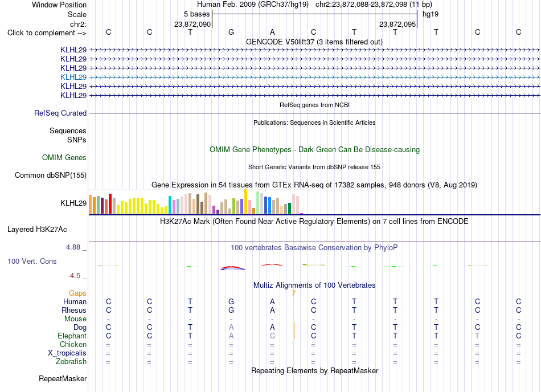Click the Layered H3K27Ac track label
Viewport: 541px width, 392px height.
coord(37,230)
